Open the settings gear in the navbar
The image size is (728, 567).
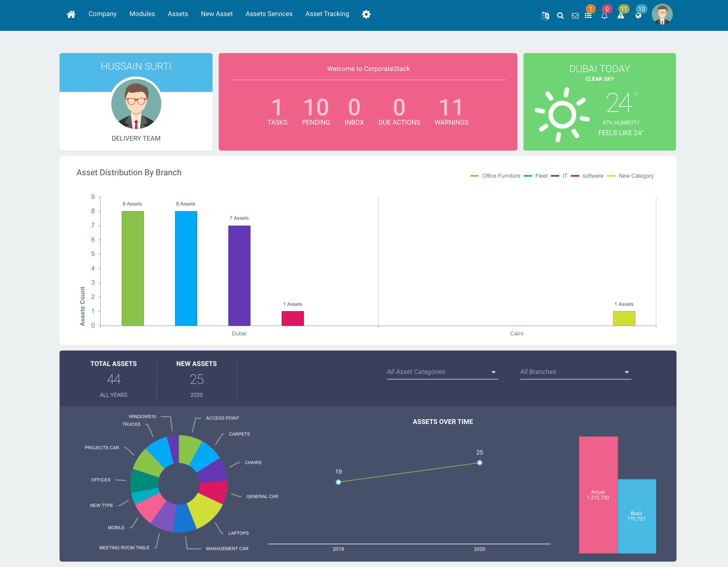pyautogui.click(x=366, y=14)
